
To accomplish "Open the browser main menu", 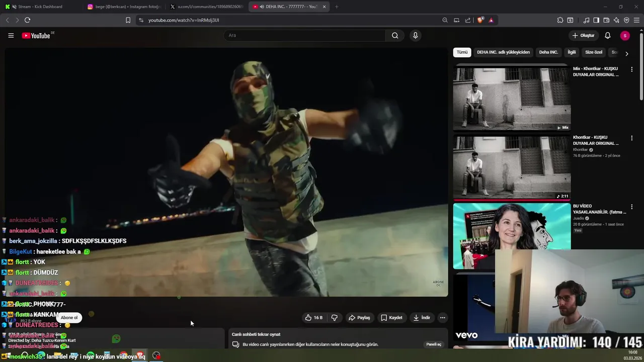I will click(636, 20).
